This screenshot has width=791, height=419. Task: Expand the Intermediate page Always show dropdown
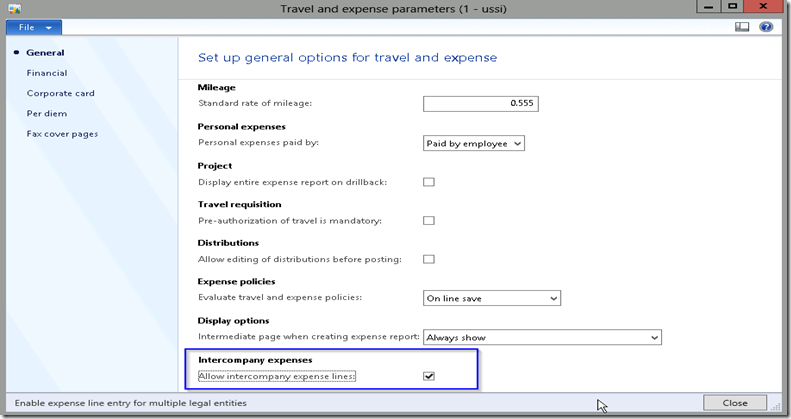542,337
